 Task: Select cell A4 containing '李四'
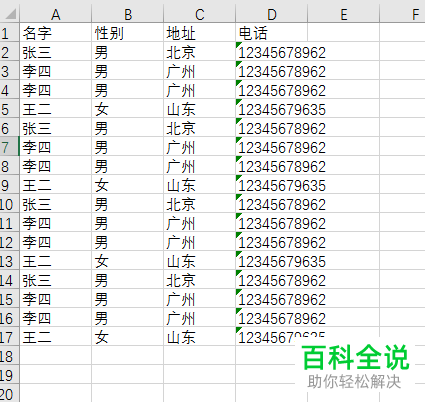point(55,90)
